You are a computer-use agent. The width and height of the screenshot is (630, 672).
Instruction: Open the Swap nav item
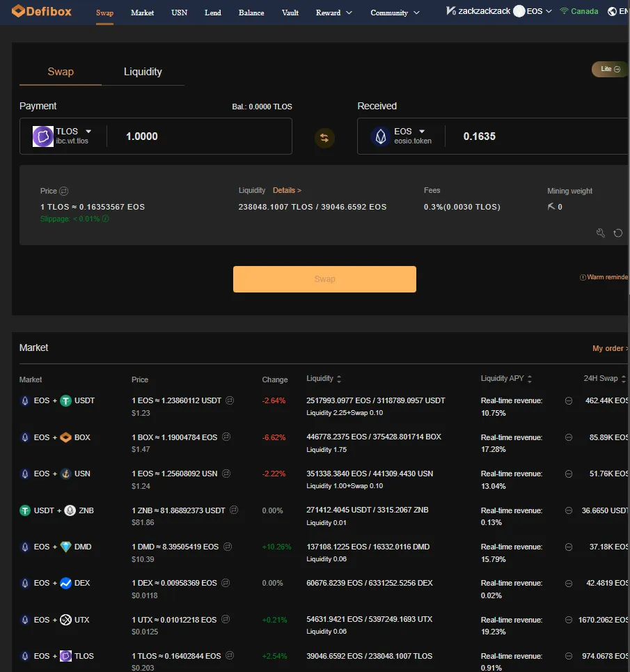(104, 13)
